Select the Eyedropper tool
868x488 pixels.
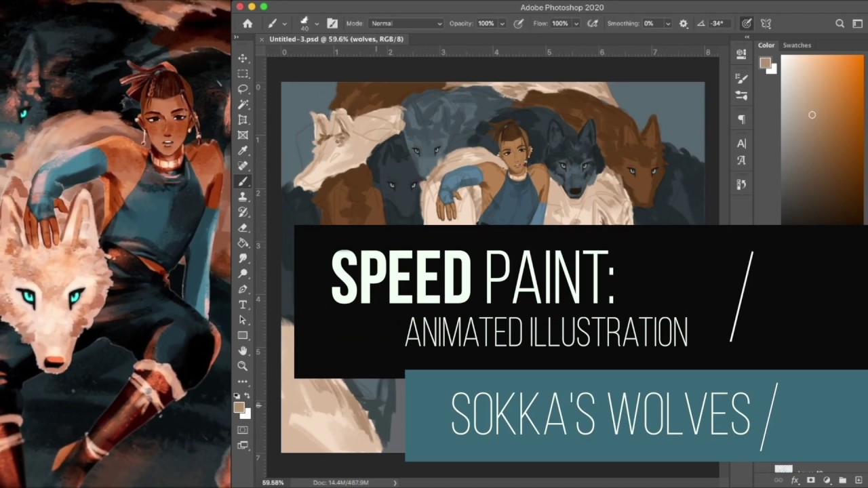point(243,150)
